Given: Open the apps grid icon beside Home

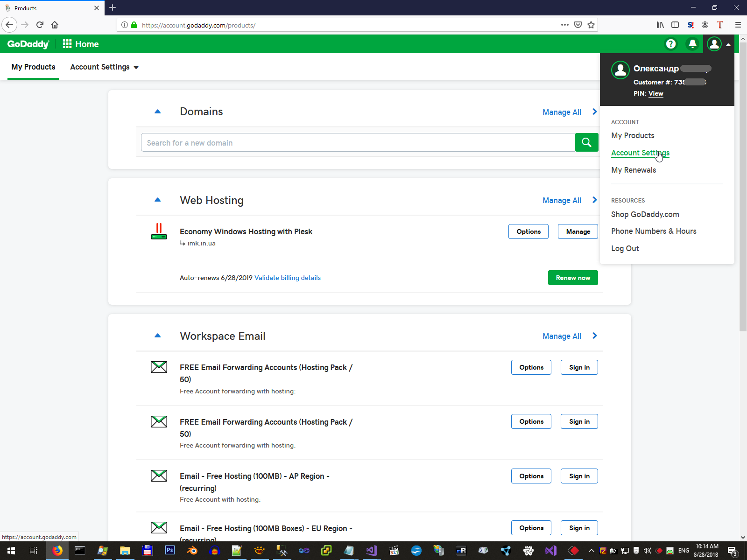Looking at the screenshot, I should (x=67, y=44).
